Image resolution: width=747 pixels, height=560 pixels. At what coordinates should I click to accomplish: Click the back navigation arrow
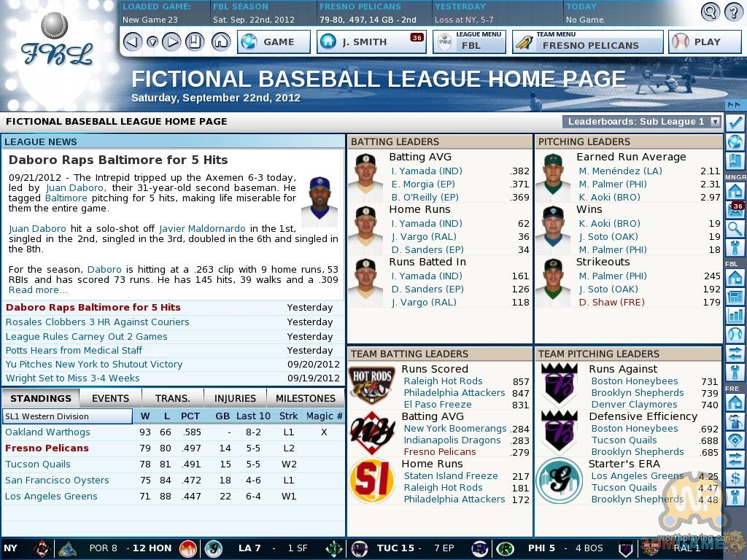tap(132, 42)
